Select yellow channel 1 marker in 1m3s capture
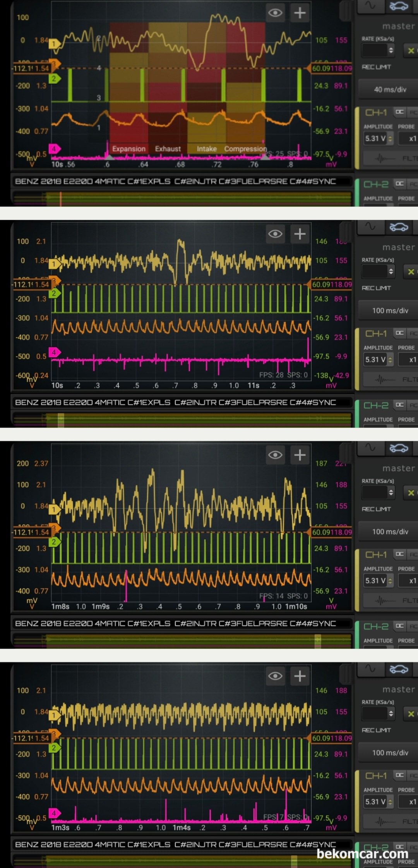418x868 pixels. pos(54,716)
